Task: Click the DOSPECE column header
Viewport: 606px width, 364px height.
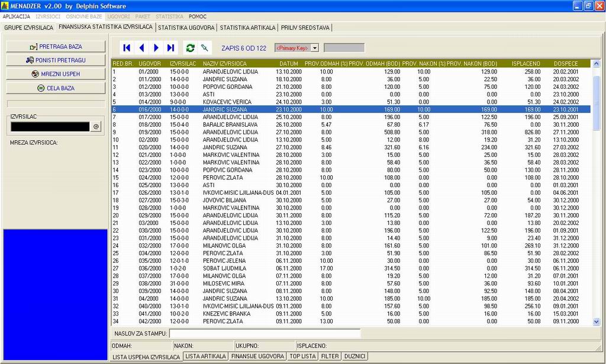Action: pyautogui.click(x=566, y=63)
